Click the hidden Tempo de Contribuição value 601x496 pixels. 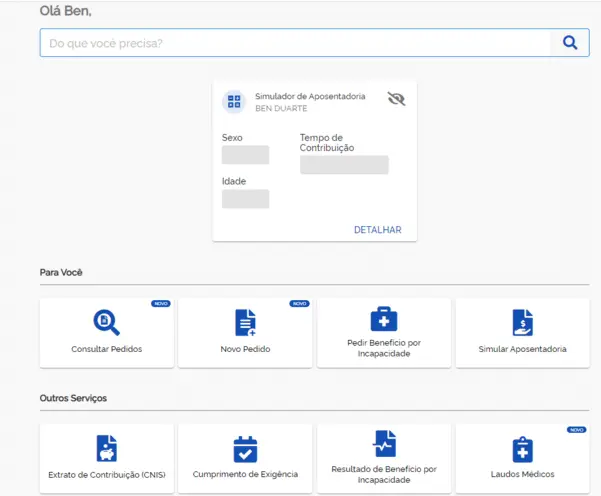(x=344, y=165)
